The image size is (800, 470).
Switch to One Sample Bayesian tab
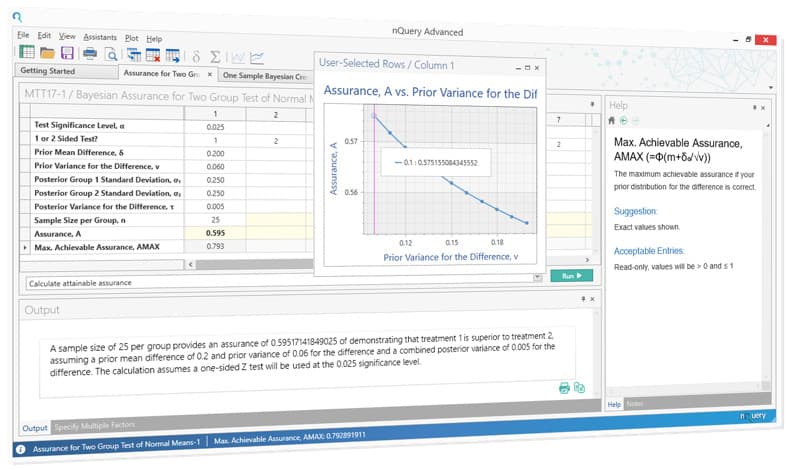click(264, 76)
